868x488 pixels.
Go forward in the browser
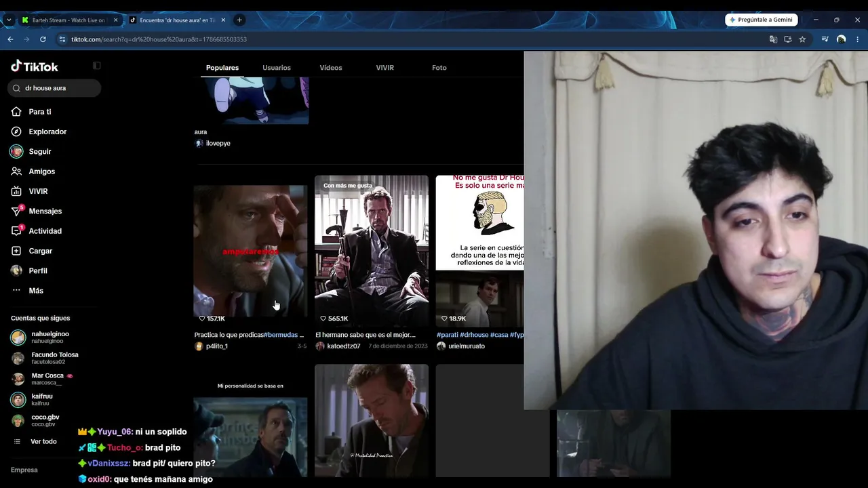coord(26,39)
